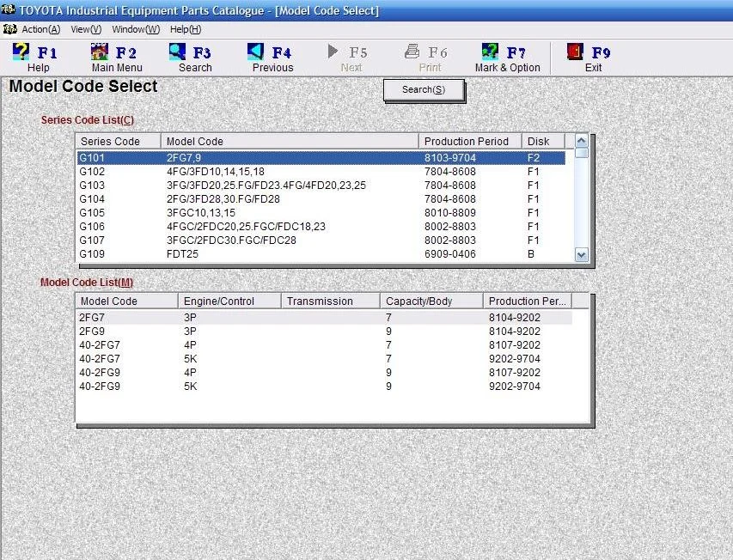Open the Action(A) menu
Screen dimensions: 733x560
(41, 29)
